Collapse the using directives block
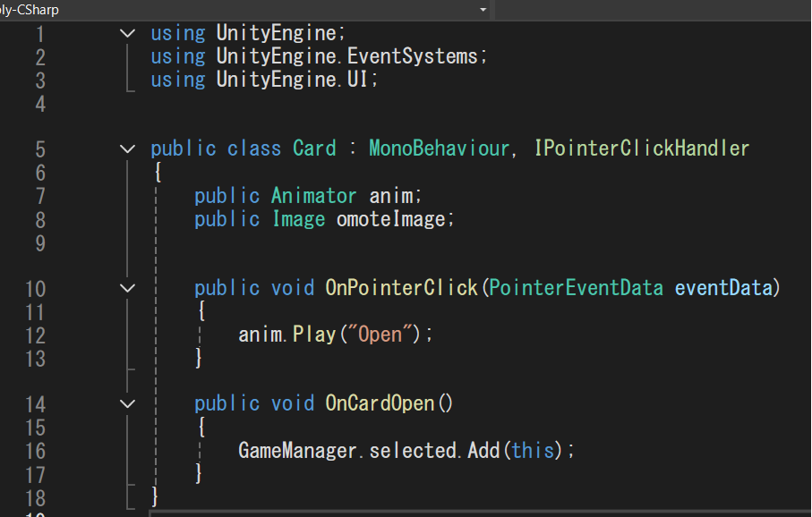812x517 pixels. coord(127,33)
